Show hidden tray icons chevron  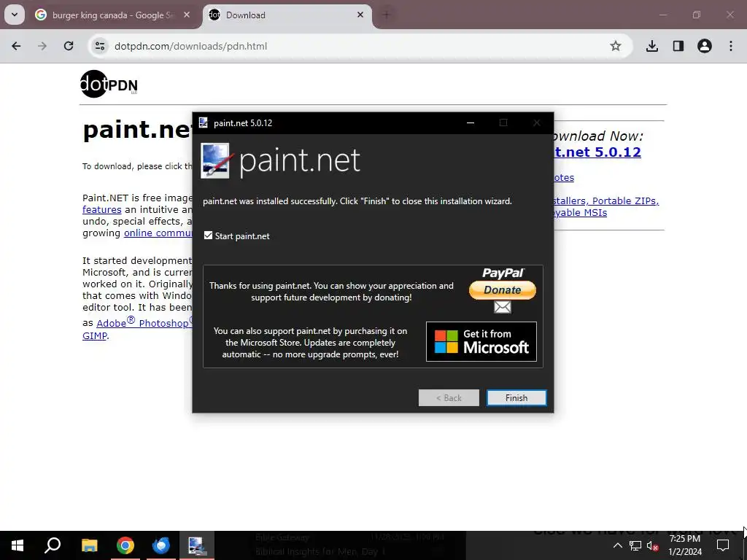click(x=617, y=545)
